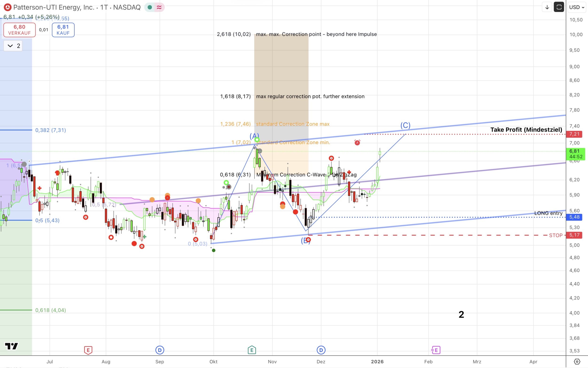Click the 6,81 KAUF buy button

coord(63,30)
